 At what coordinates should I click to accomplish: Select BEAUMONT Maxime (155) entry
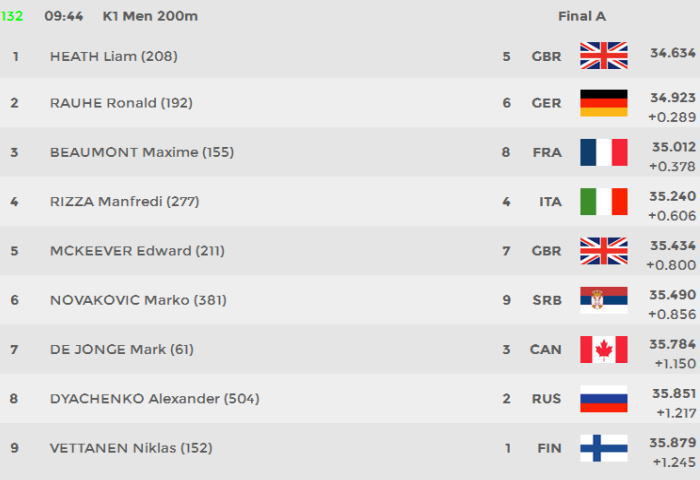coord(142,152)
